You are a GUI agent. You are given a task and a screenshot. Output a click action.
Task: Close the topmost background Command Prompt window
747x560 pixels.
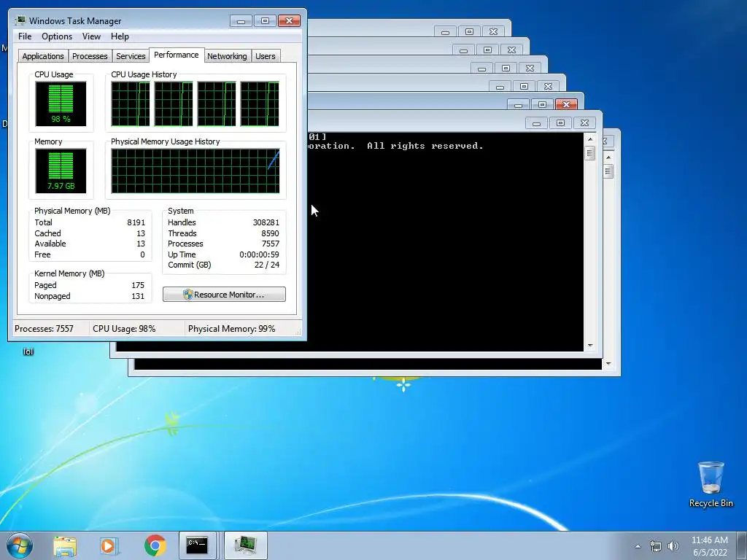point(494,31)
